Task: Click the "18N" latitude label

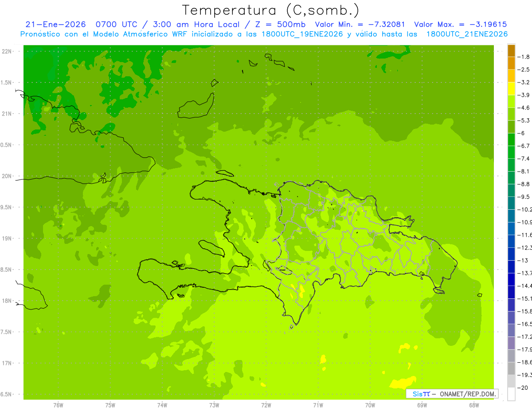Action: tap(8, 301)
